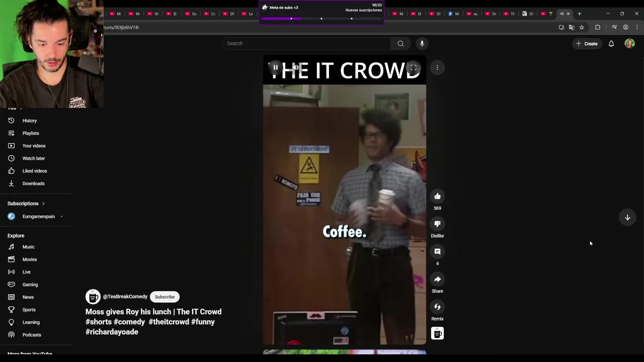Click the search magnifier button

tap(400, 43)
